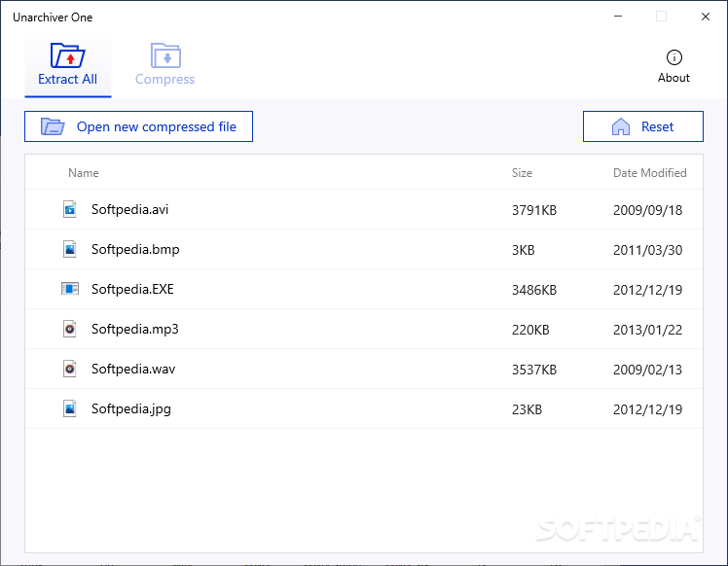The height and width of the screenshot is (566, 728).
Task: Select the Softpedia.mp3 file name
Action: click(x=134, y=330)
